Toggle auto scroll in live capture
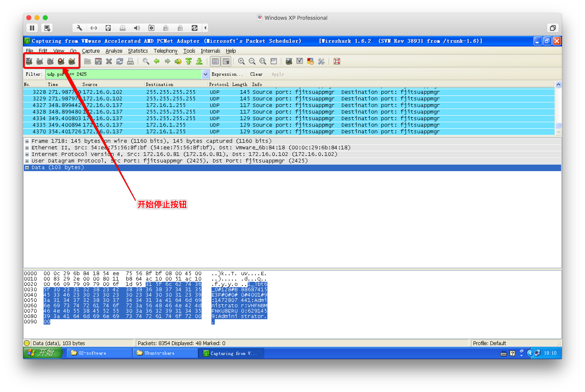The width and height of the screenshot is (585, 392). [x=226, y=61]
